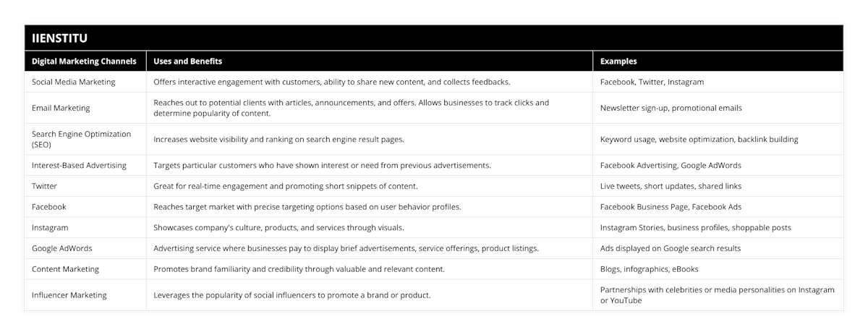This screenshot has width=868, height=335.
Task: Click the Instagram channel cell
Action: 51,227
